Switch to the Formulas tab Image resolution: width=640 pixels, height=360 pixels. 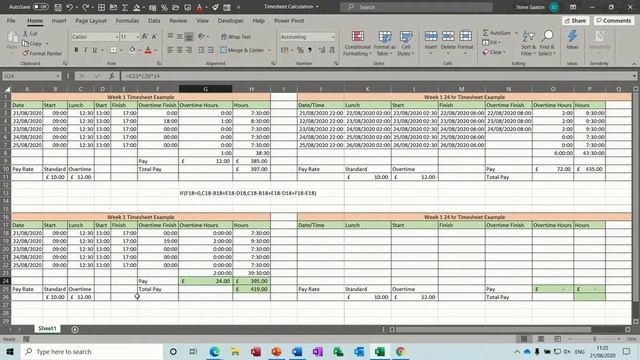coord(127,20)
